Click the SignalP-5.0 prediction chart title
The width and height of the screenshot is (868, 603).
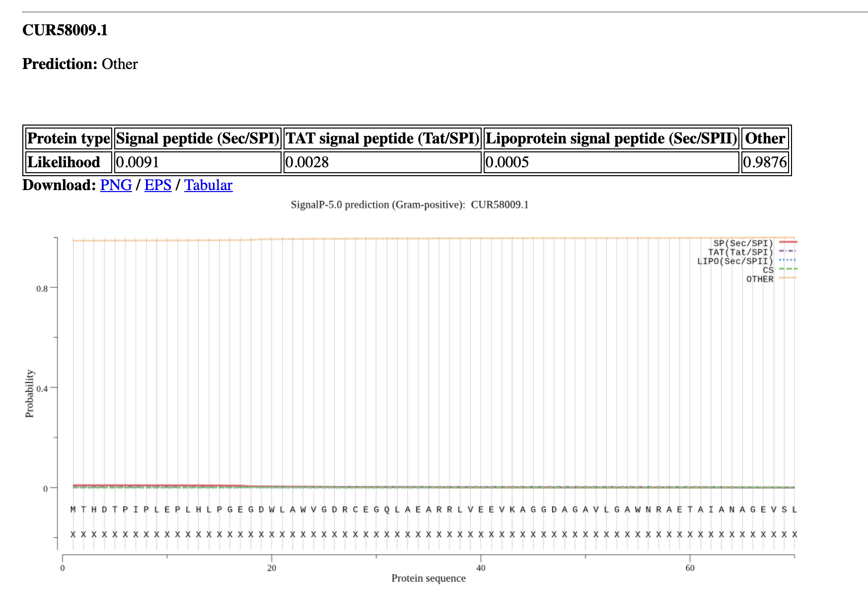click(410, 204)
